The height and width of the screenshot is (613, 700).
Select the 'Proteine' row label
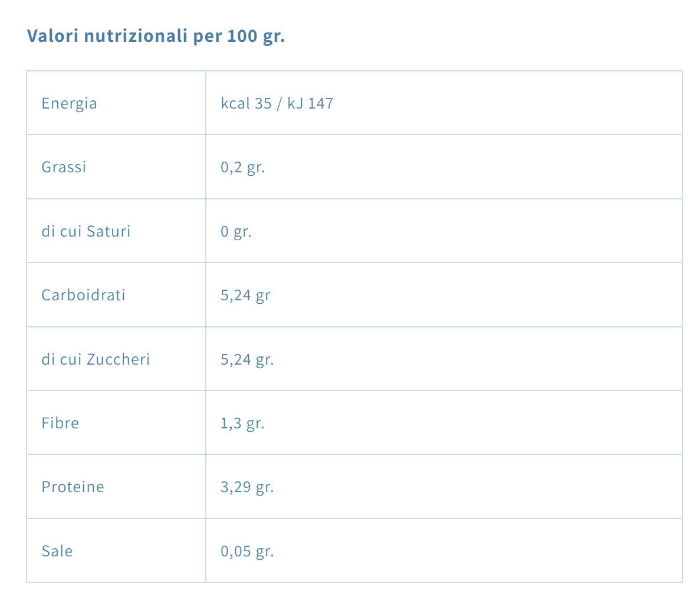73,487
